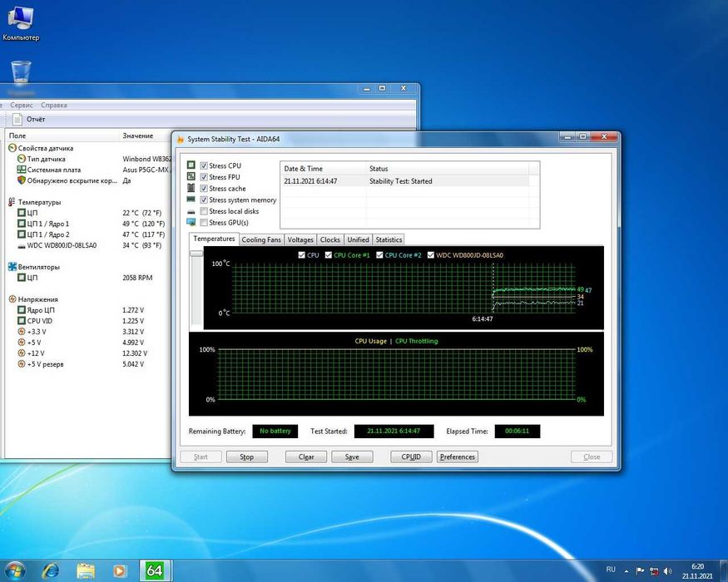Click the Save button
This screenshot has height=582, width=728.
tap(352, 456)
